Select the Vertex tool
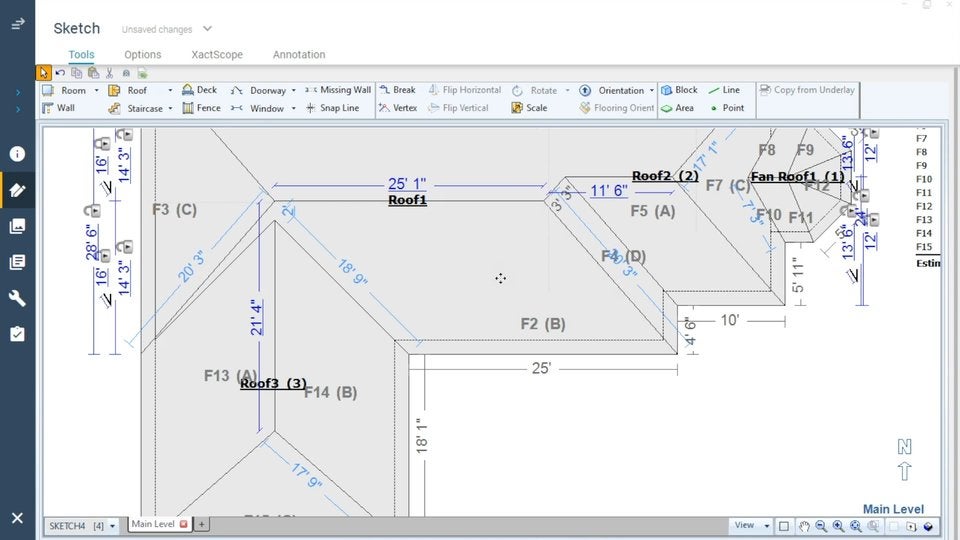 [x=398, y=108]
